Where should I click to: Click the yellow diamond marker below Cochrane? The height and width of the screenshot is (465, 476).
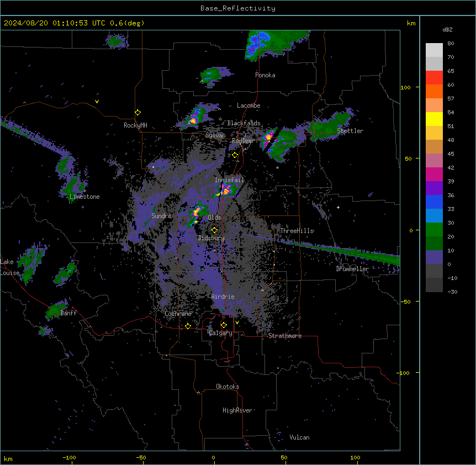[x=188, y=326]
